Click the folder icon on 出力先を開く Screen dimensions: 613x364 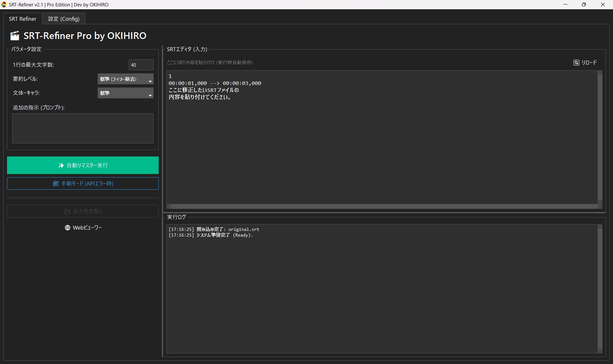click(68, 211)
